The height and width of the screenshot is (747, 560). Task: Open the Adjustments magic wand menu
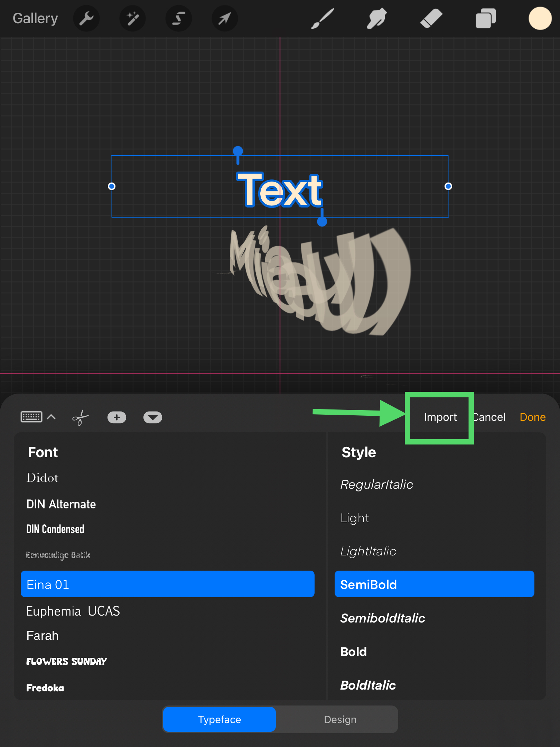(132, 19)
